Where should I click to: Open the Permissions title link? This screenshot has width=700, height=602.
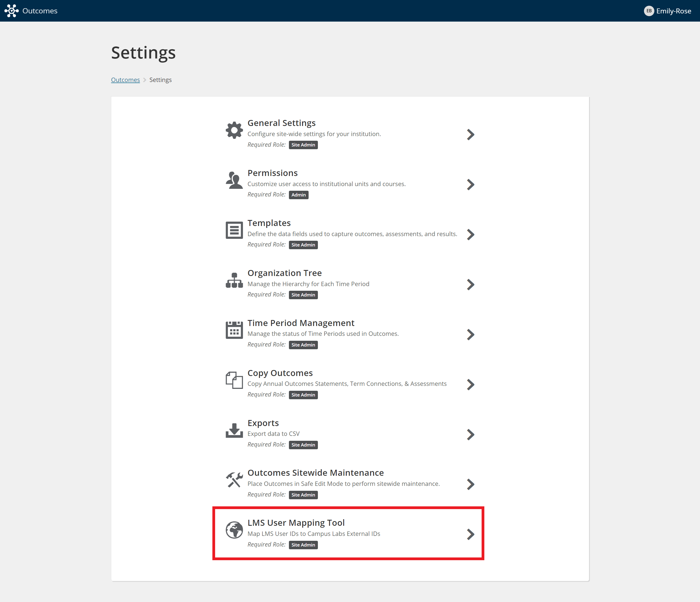272,173
